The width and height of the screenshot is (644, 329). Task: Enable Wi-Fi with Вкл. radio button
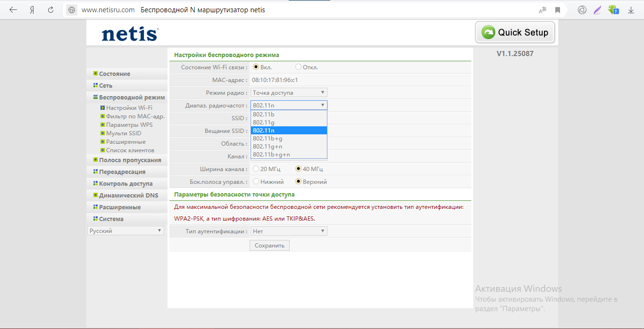pos(256,67)
